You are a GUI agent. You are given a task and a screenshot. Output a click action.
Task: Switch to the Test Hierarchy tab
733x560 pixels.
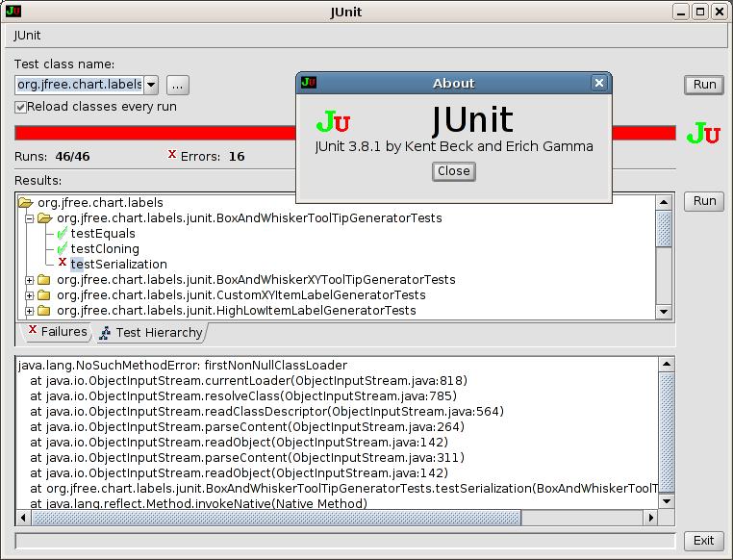tap(151, 332)
